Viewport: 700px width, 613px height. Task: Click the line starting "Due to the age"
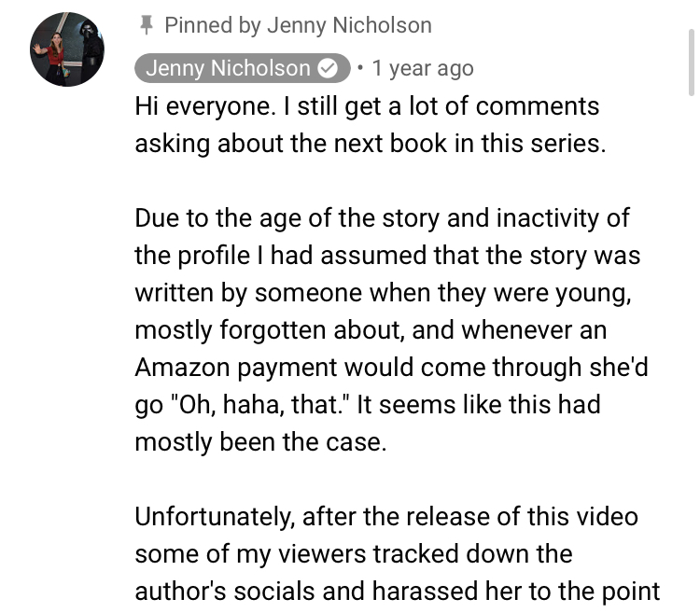click(x=382, y=219)
